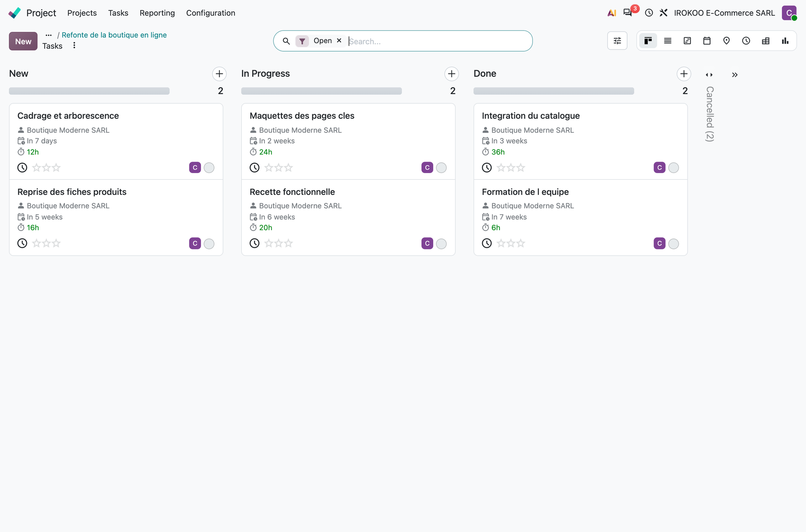The width and height of the screenshot is (806, 532).
Task: Toggle state circle on Formation de l equipe
Action: (x=673, y=244)
